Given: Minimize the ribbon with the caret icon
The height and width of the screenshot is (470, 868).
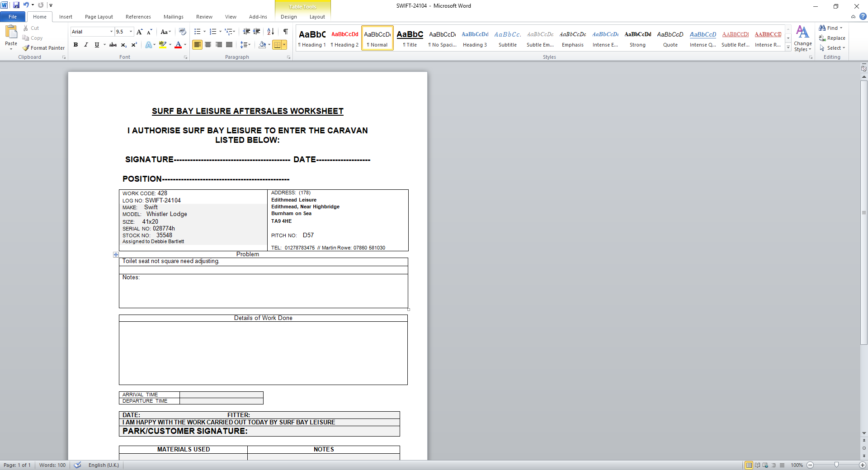Looking at the screenshot, I should 853,17.
